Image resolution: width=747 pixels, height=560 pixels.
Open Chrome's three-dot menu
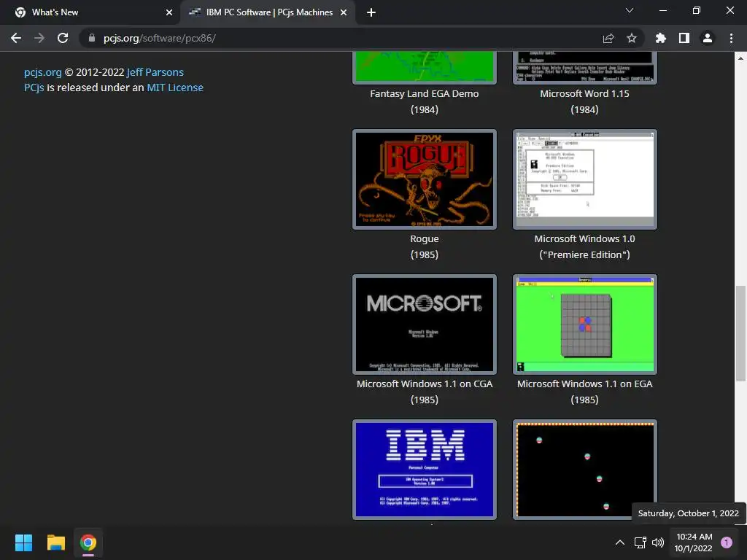[x=731, y=38]
